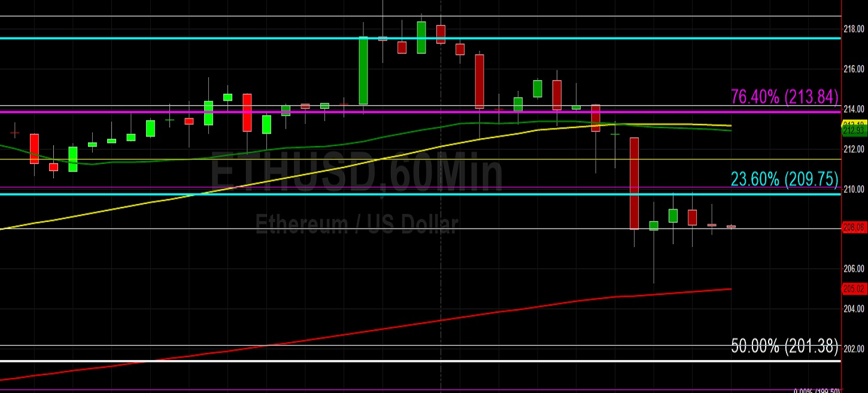The height and width of the screenshot is (393, 868).
Task: Click the 50.00% (201.38) Fibonacci label
Action: click(784, 346)
